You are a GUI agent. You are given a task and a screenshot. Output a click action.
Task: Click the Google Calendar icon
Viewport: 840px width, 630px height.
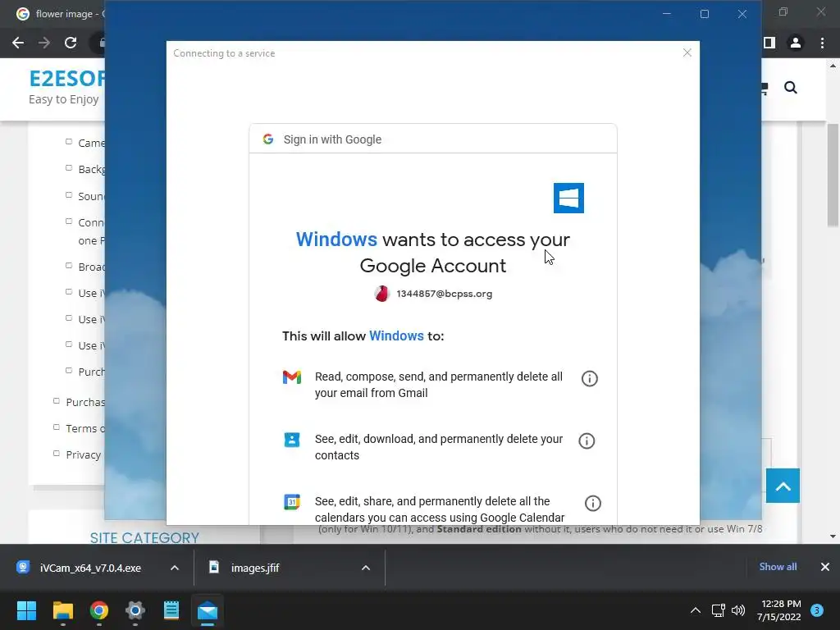pos(292,502)
